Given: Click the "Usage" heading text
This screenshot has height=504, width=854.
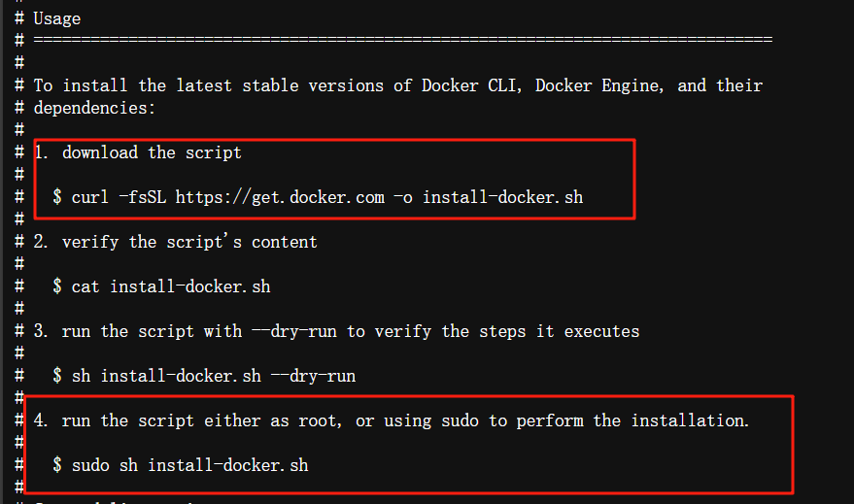Looking at the screenshot, I should 57,18.
